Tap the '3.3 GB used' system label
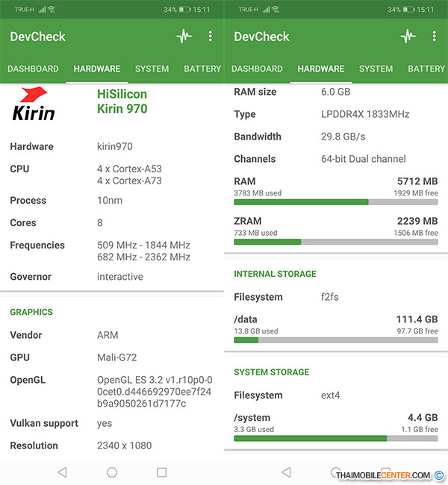Image resolution: width=448 pixels, height=485 pixels. tap(254, 429)
